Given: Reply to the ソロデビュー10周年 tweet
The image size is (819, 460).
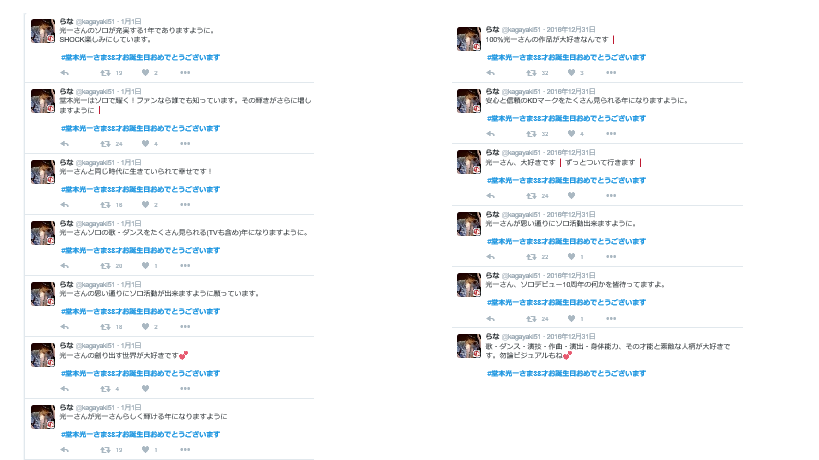Looking at the screenshot, I should (x=490, y=319).
